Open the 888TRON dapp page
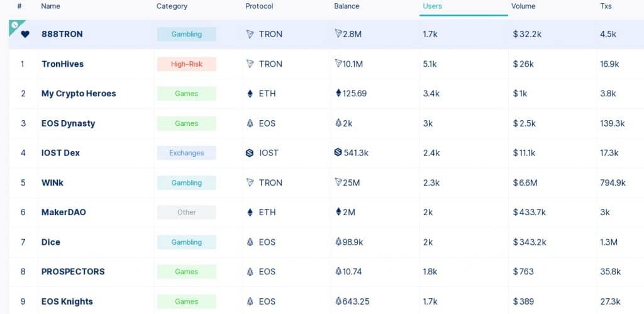This screenshot has width=644, height=314. pyautogui.click(x=62, y=35)
